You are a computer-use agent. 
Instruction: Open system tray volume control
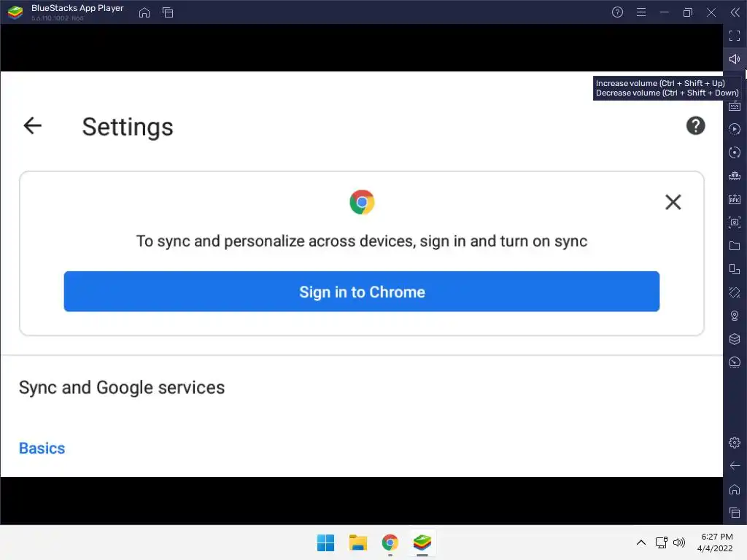[679, 542]
